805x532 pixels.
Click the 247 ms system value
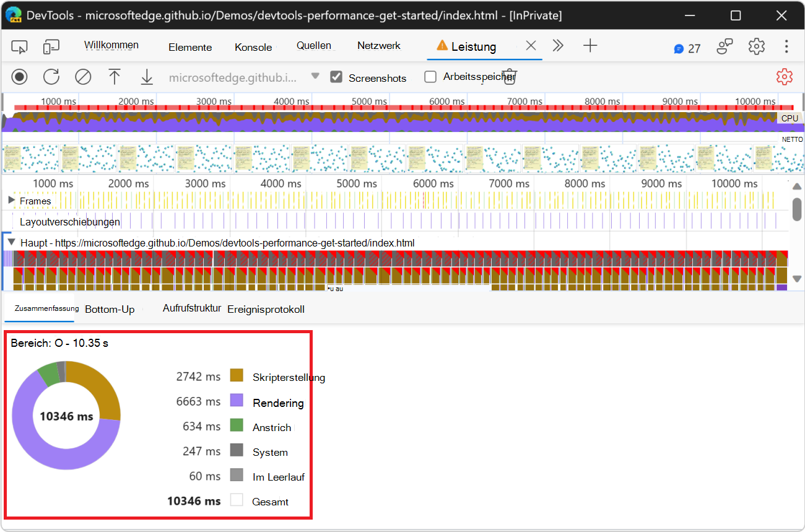click(x=202, y=451)
